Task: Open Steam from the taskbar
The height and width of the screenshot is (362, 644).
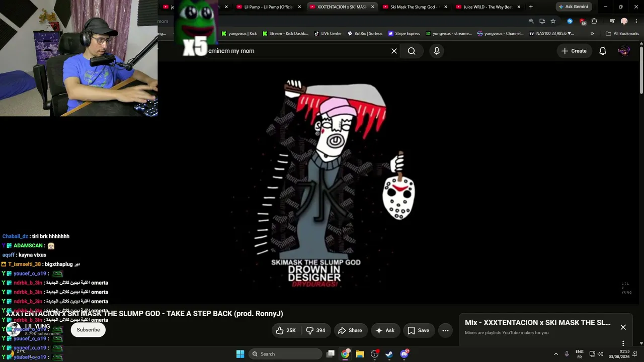Action: click(x=389, y=354)
